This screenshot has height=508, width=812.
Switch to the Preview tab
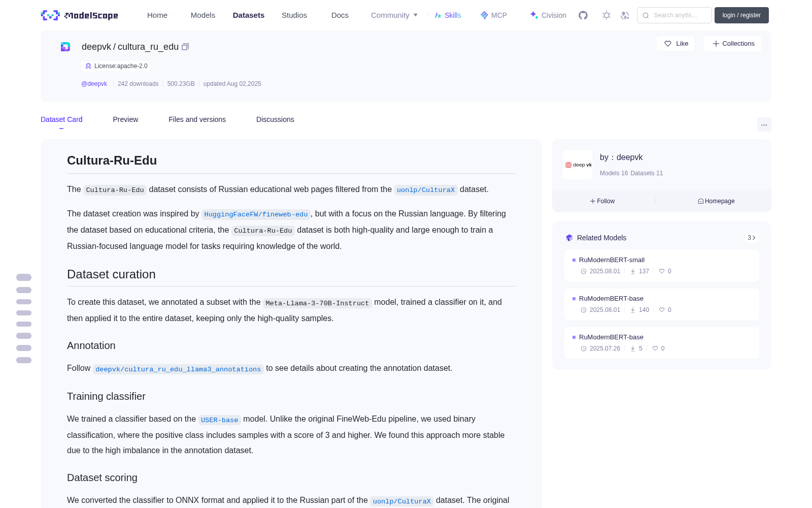coord(125,119)
